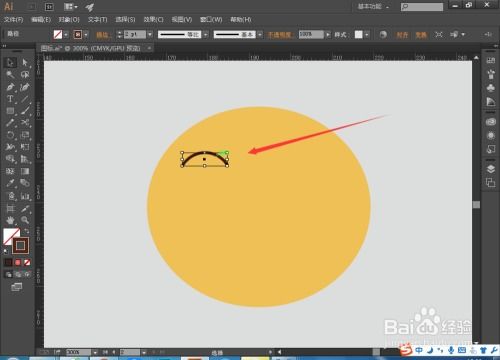
Task: Select the Rotate tool
Action: pyautogui.click(x=10, y=135)
